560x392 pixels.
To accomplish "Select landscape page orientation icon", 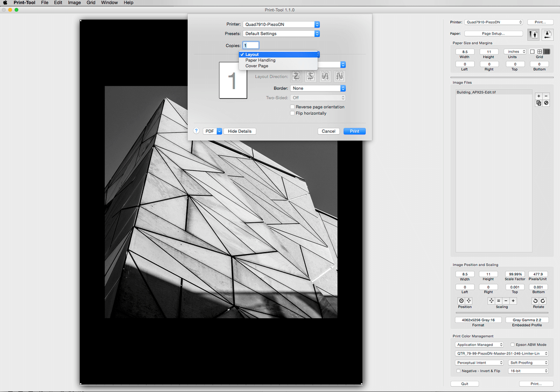I will (547, 34).
